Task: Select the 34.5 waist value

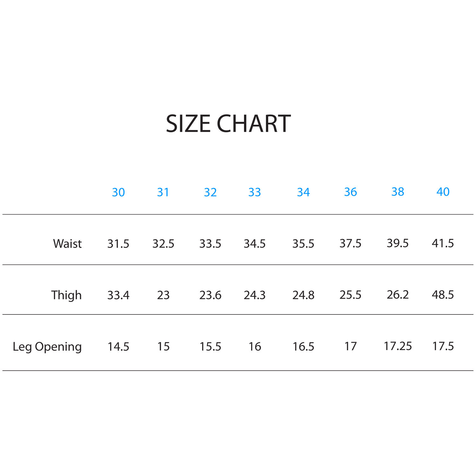Action: pyautogui.click(x=255, y=244)
